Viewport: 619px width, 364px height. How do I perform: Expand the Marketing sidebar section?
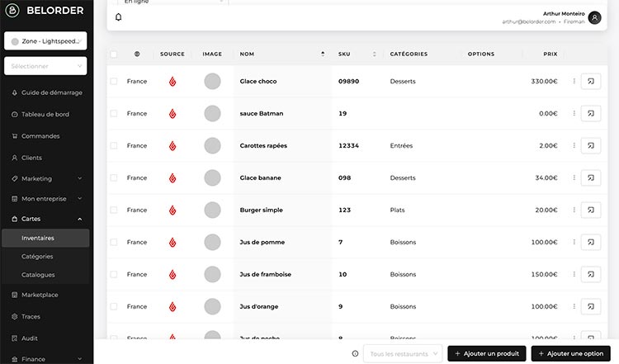(x=46, y=178)
